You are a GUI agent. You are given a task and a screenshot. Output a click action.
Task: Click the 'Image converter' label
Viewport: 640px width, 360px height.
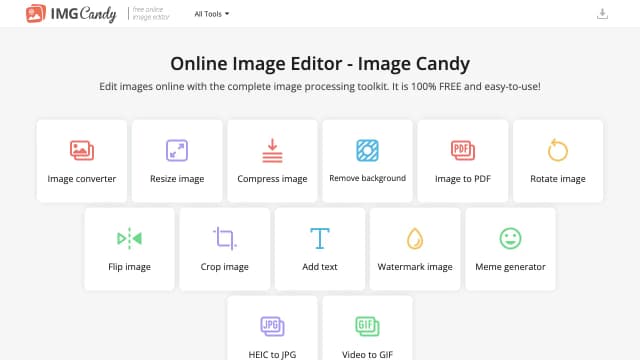click(x=82, y=179)
